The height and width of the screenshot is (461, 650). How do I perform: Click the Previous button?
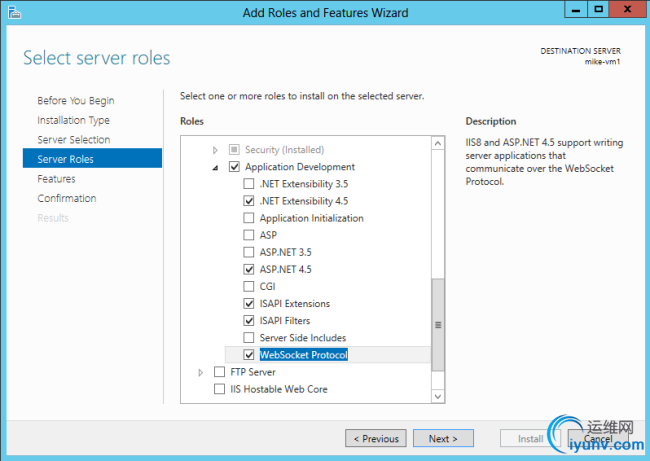pyautogui.click(x=376, y=438)
